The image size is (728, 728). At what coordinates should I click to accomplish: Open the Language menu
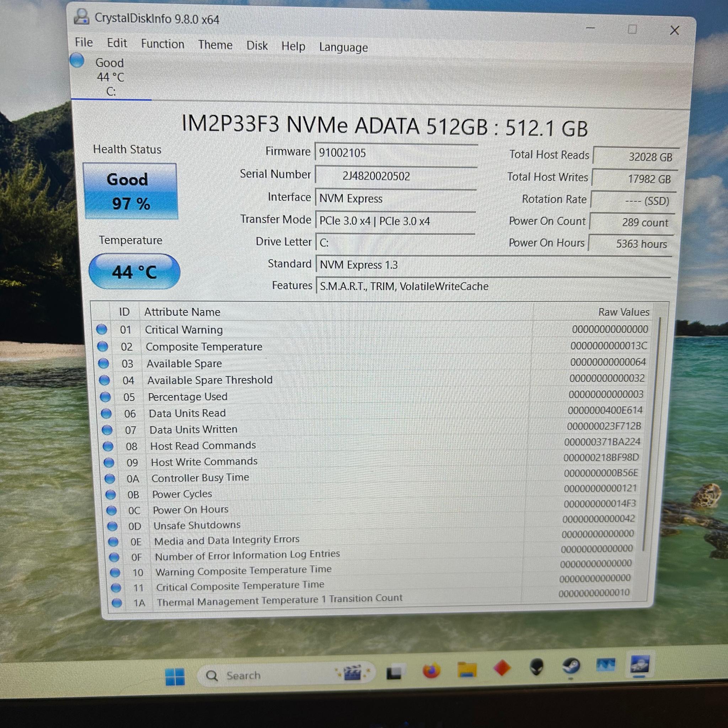(x=343, y=48)
